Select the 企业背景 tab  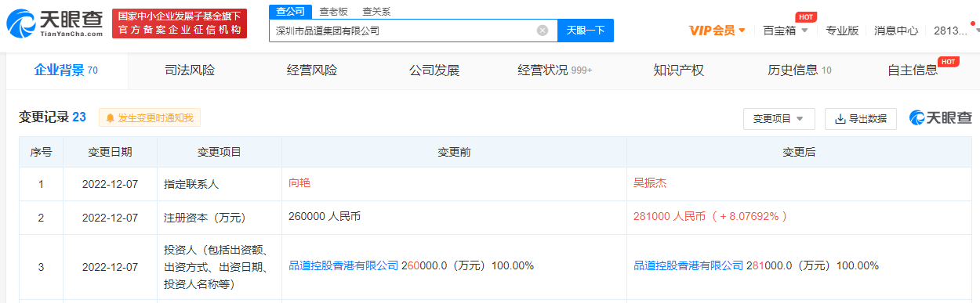coord(66,70)
